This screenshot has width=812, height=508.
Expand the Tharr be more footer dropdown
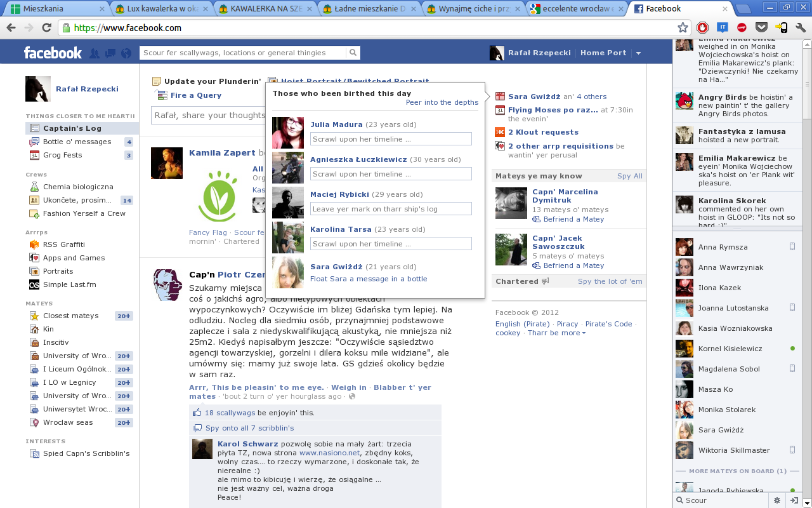[556, 333]
